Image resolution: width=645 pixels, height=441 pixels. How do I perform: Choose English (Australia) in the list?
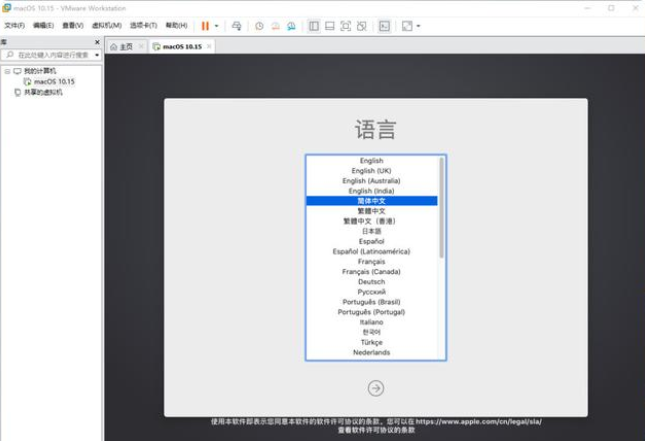[x=371, y=181]
